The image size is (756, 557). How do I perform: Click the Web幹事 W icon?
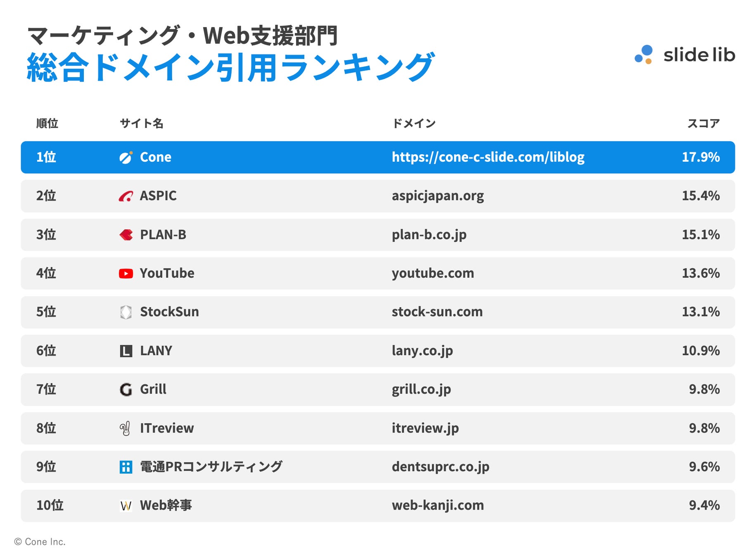[x=126, y=506]
